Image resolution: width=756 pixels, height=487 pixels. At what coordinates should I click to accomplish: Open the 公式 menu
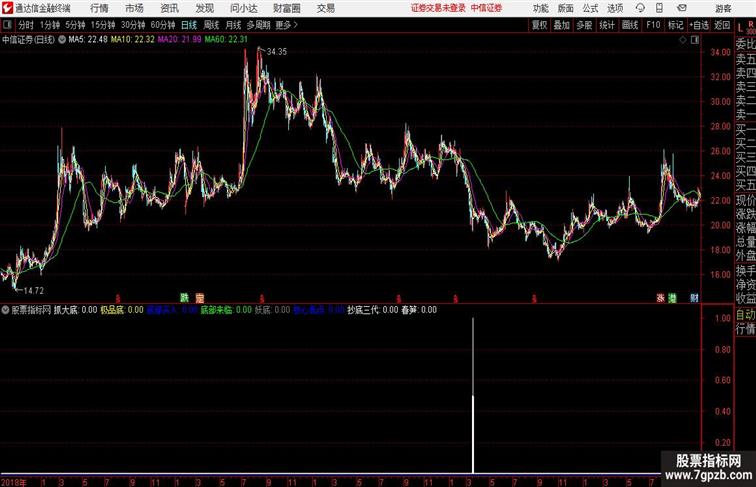click(591, 8)
